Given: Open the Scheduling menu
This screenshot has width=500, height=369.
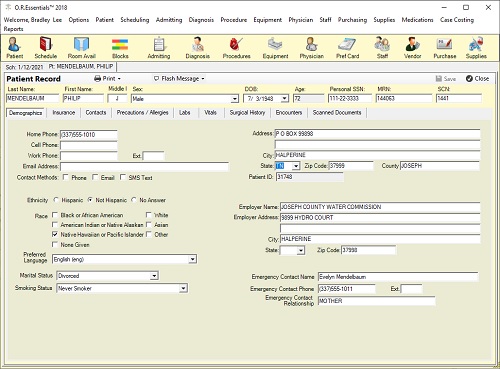Looking at the screenshot, I should tap(135, 20).
